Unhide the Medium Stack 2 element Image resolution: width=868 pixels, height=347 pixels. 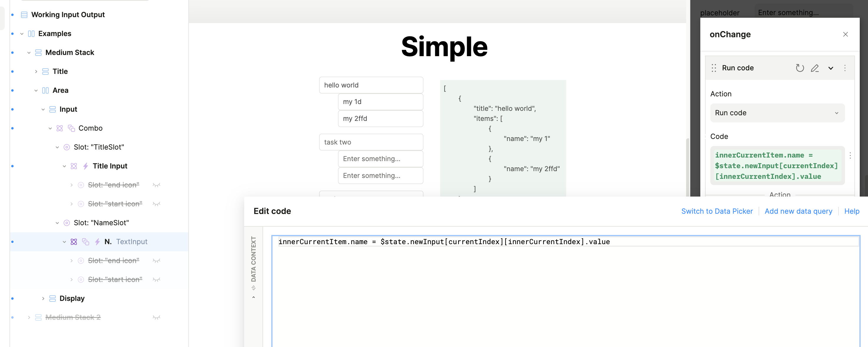[156, 317]
